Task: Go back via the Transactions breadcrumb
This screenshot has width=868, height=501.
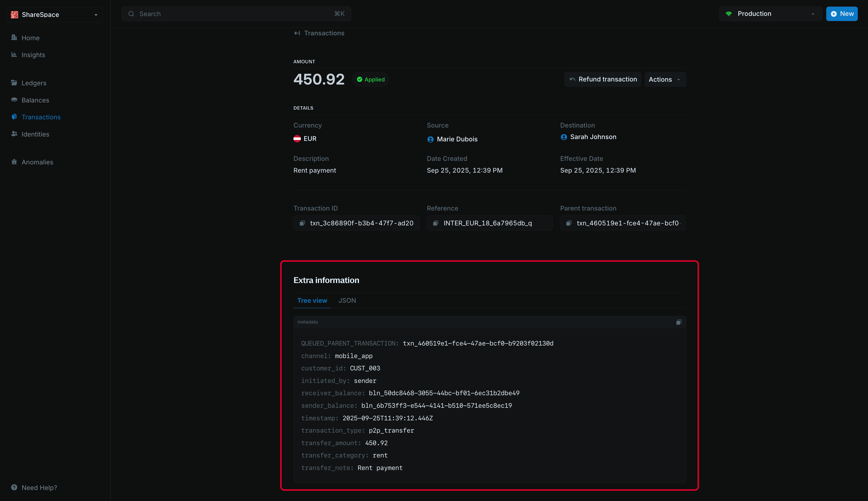Action: click(319, 33)
